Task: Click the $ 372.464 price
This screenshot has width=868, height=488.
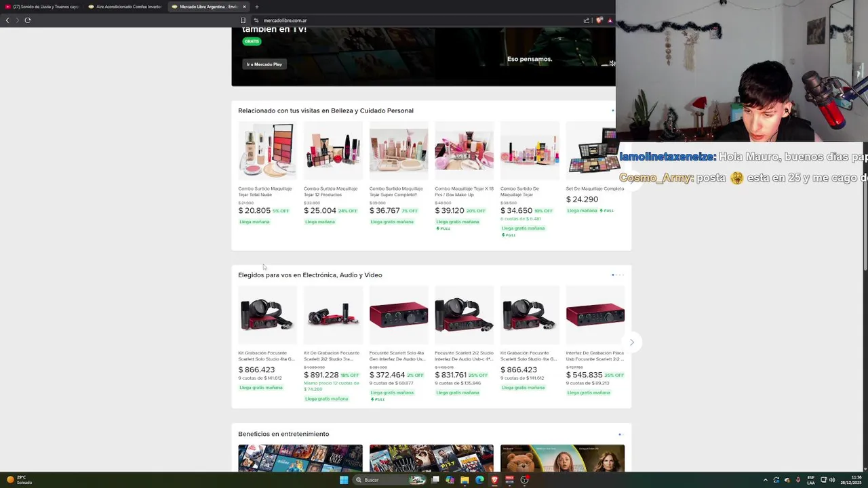Action: [x=387, y=375]
